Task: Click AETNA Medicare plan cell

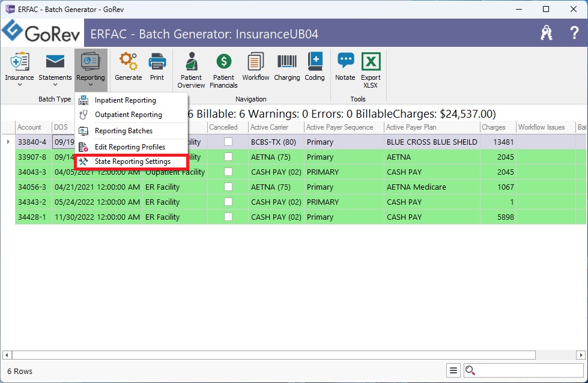Action: tap(432, 187)
